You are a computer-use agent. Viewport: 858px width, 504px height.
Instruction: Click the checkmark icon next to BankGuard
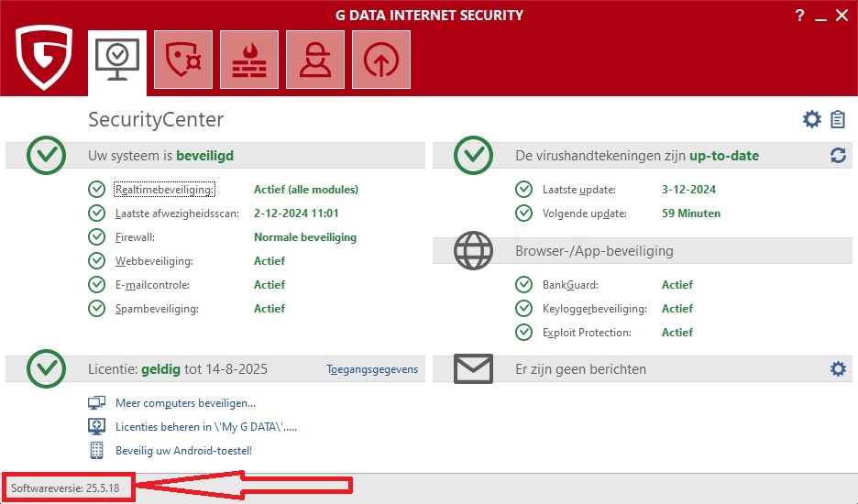pyautogui.click(x=523, y=285)
